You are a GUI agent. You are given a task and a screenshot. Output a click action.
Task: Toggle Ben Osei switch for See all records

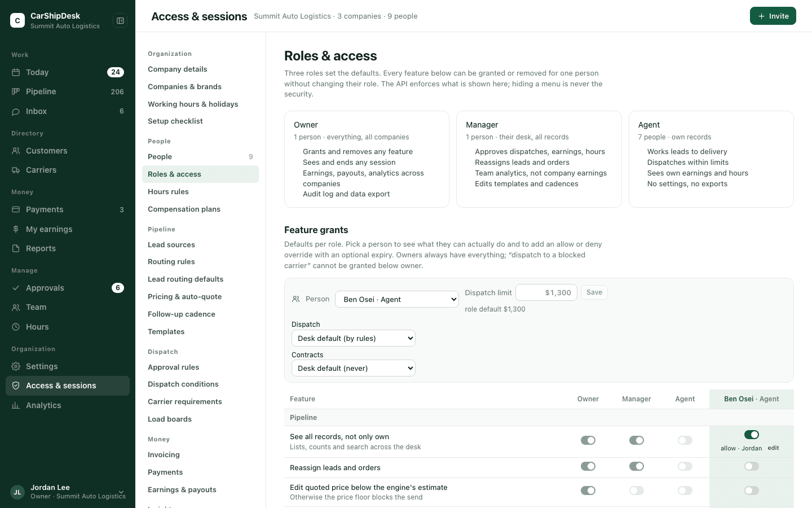point(752,435)
